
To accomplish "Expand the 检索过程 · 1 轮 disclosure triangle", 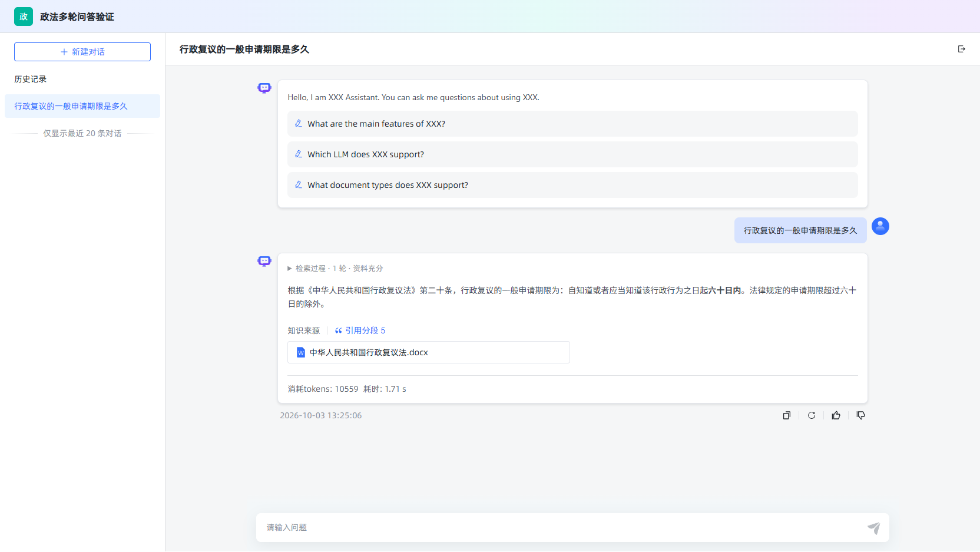I will [290, 269].
